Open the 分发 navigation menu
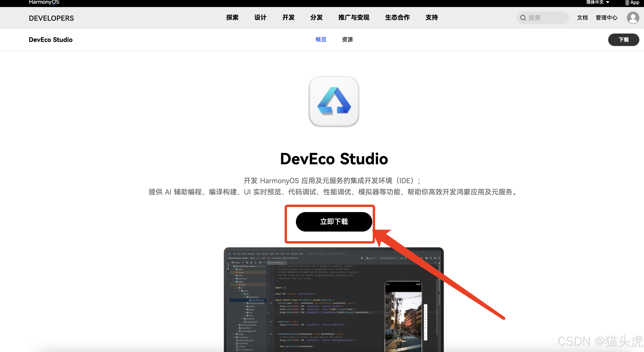The image size is (644, 352). (x=316, y=18)
